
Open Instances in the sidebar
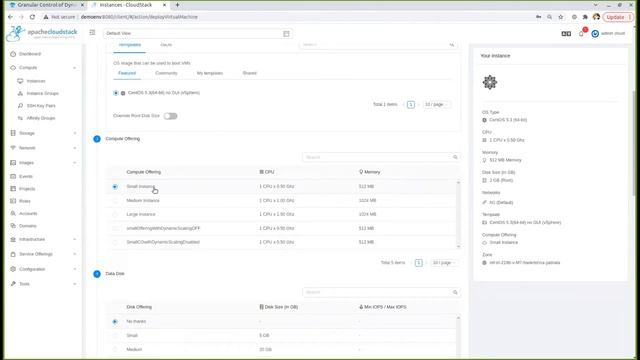click(x=36, y=81)
